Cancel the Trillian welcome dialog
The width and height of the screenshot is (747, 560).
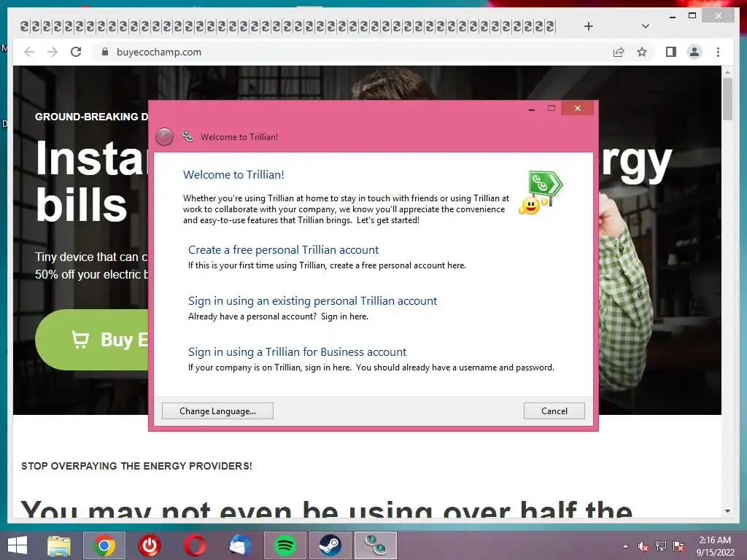(554, 411)
